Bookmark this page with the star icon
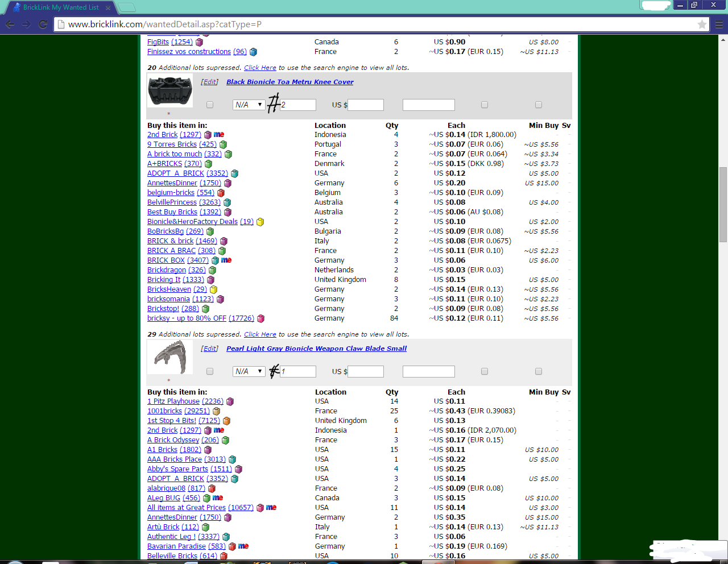Screen dimensions: 728x564 coord(702,24)
